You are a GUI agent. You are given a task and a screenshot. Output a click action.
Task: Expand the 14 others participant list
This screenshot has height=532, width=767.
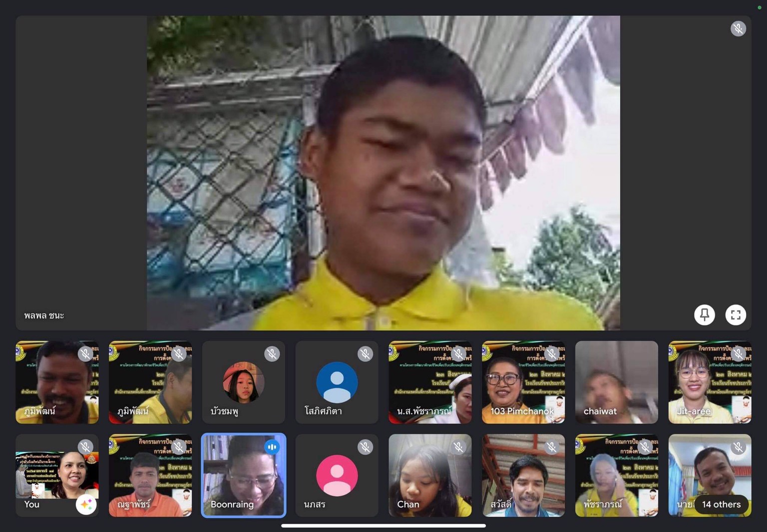pos(721,505)
